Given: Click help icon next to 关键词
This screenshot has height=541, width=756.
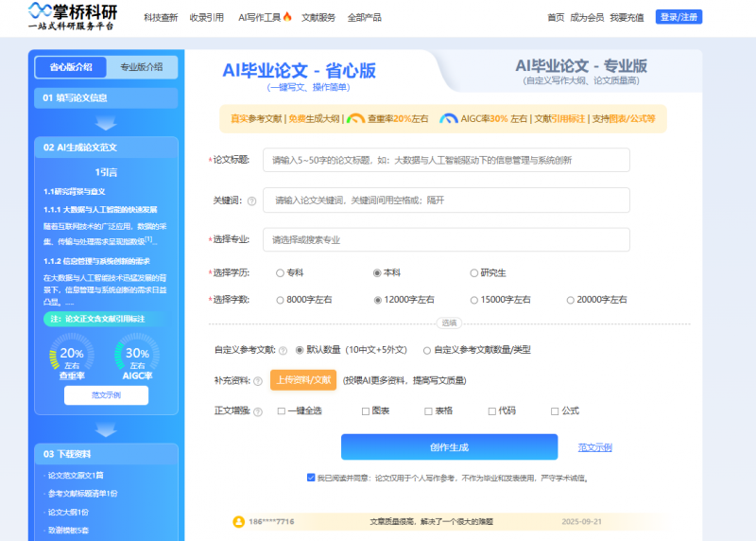Looking at the screenshot, I should pos(251,201).
